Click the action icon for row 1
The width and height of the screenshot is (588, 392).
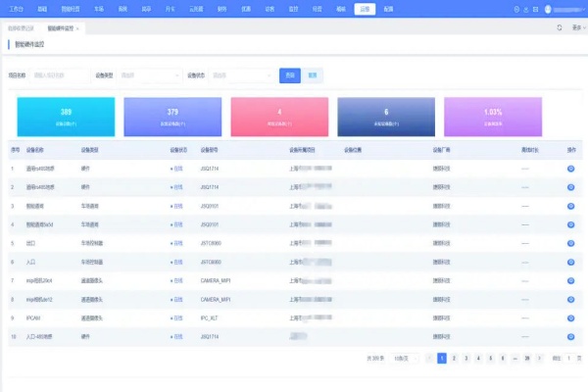570,169
